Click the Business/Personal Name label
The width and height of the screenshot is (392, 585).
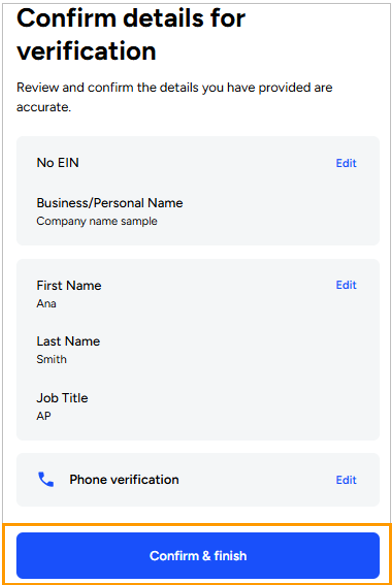click(x=110, y=203)
